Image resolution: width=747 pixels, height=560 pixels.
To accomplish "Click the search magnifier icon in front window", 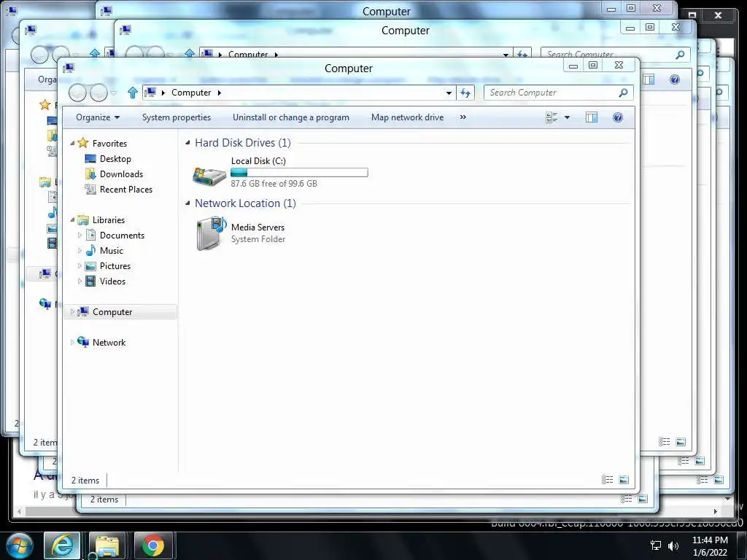I will pos(623,93).
